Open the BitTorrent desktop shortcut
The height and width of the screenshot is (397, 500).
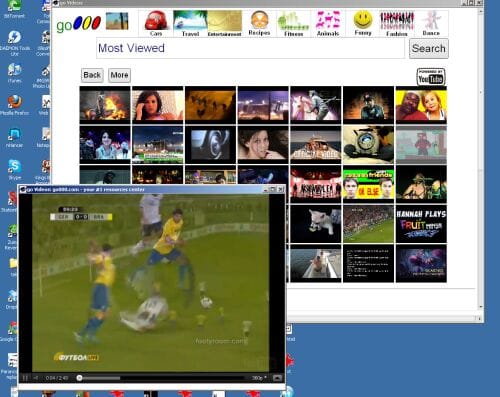click(x=14, y=9)
